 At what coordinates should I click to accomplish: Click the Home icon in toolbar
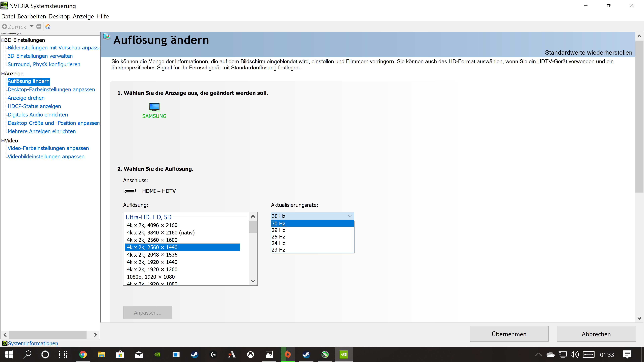click(x=48, y=26)
